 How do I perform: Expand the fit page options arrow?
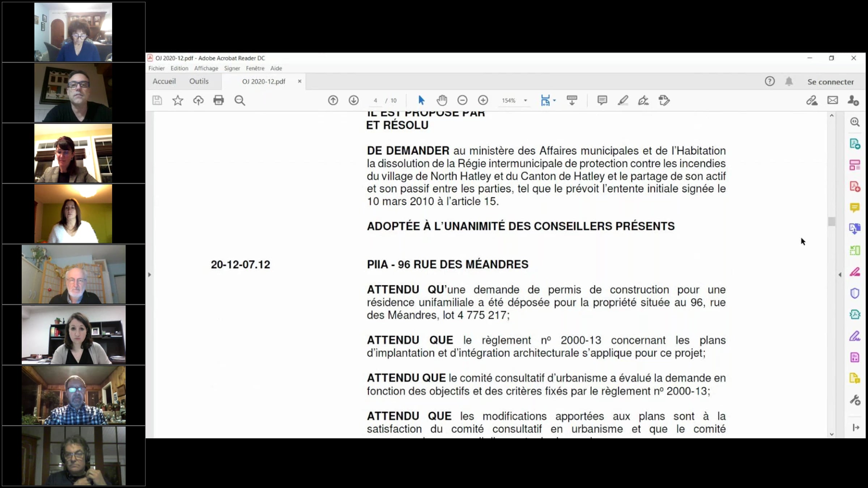point(554,100)
